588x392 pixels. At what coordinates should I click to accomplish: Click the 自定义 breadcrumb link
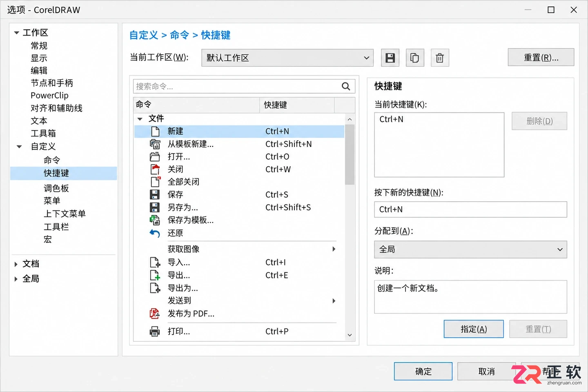(144, 35)
